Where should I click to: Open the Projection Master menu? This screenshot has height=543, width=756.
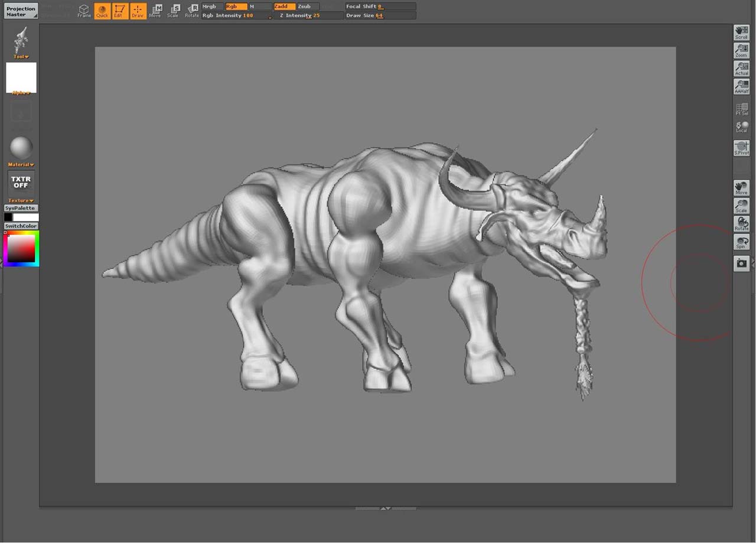(x=21, y=11)
